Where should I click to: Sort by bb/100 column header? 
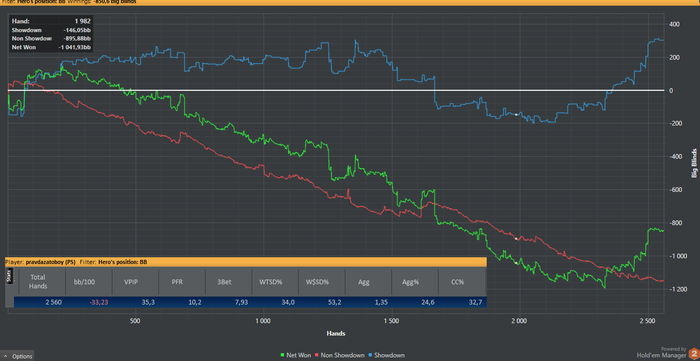click(88, 282)
